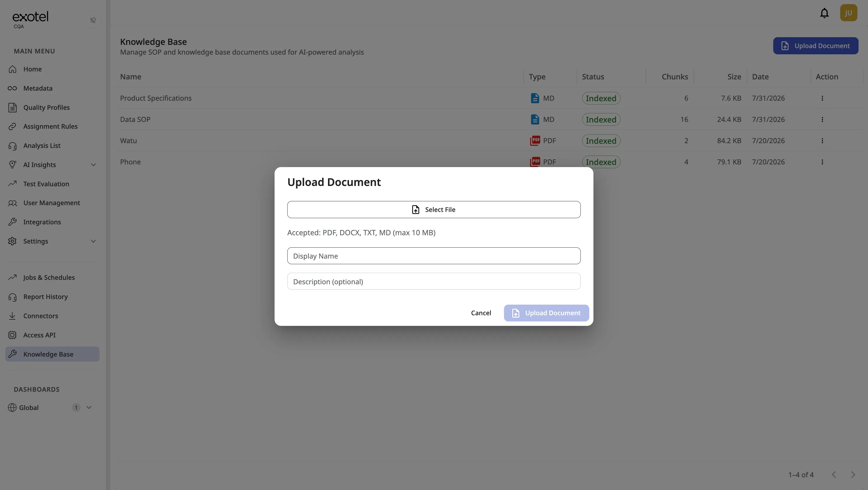Click the Phone document name
This screenshot has height=490, width=868.
pos(130,162)
